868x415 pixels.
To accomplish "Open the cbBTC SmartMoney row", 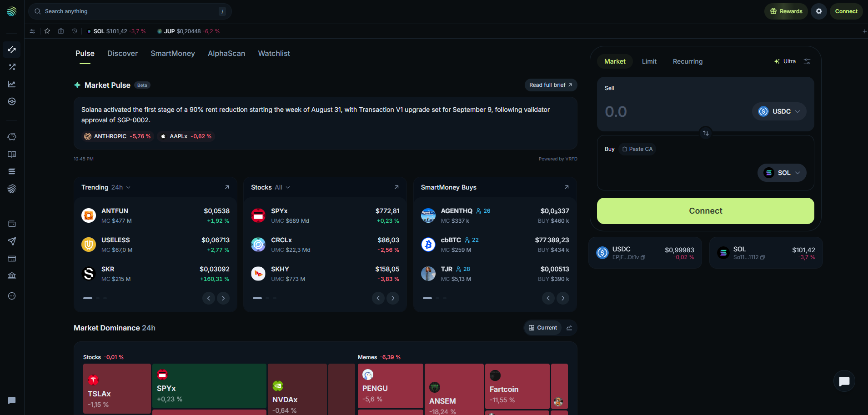I will (495, 245).
